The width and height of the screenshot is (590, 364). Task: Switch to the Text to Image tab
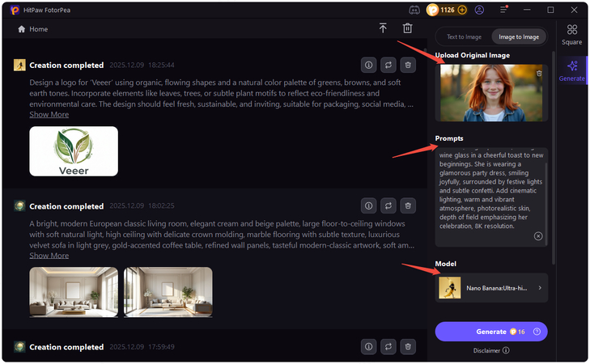point(464,37)
